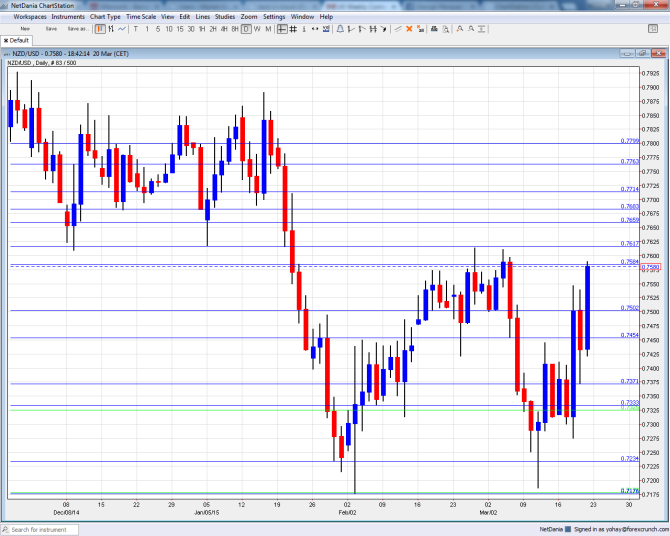The width and height of the screenshot is (670, 536).
Task: Click the first order marker icon after bell
Action: click(x=351, y=29)
